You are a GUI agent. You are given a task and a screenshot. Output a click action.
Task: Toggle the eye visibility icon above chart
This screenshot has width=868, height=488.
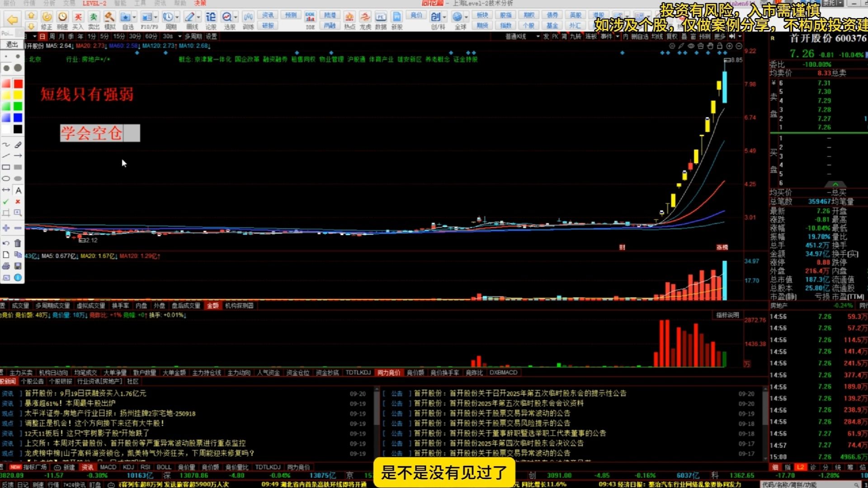pos(691,46)
